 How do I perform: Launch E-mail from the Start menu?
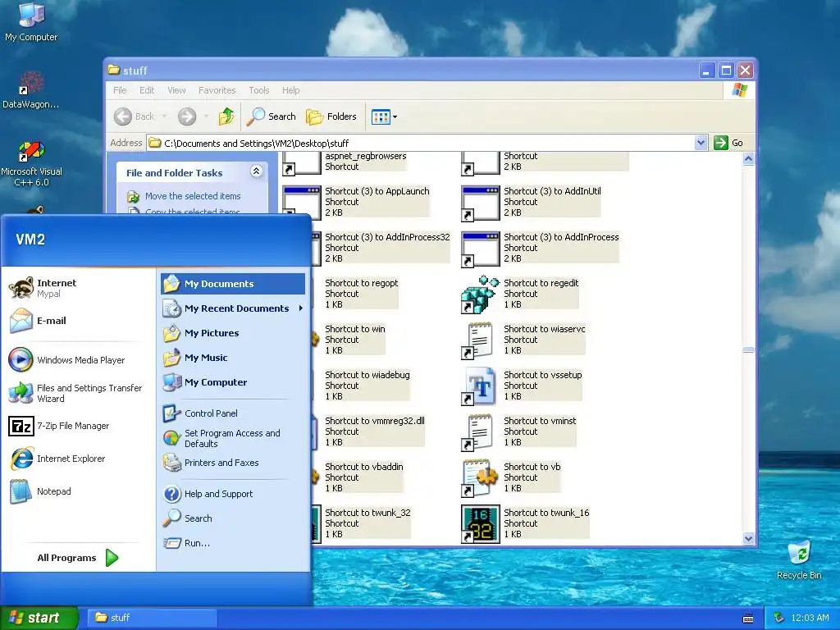click(x=38, y=321)
